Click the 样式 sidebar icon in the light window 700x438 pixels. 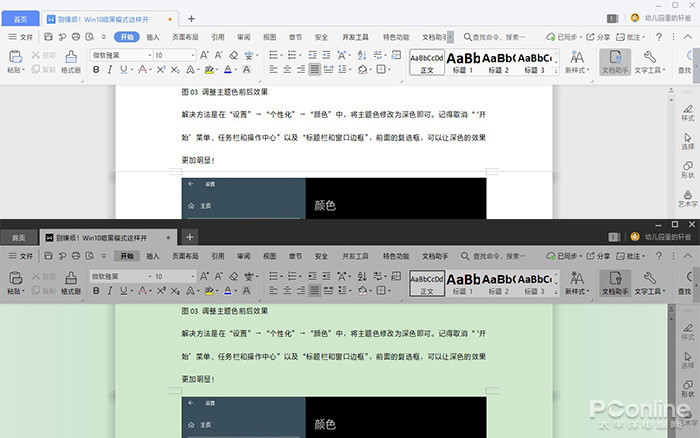[x=687, y=111]
